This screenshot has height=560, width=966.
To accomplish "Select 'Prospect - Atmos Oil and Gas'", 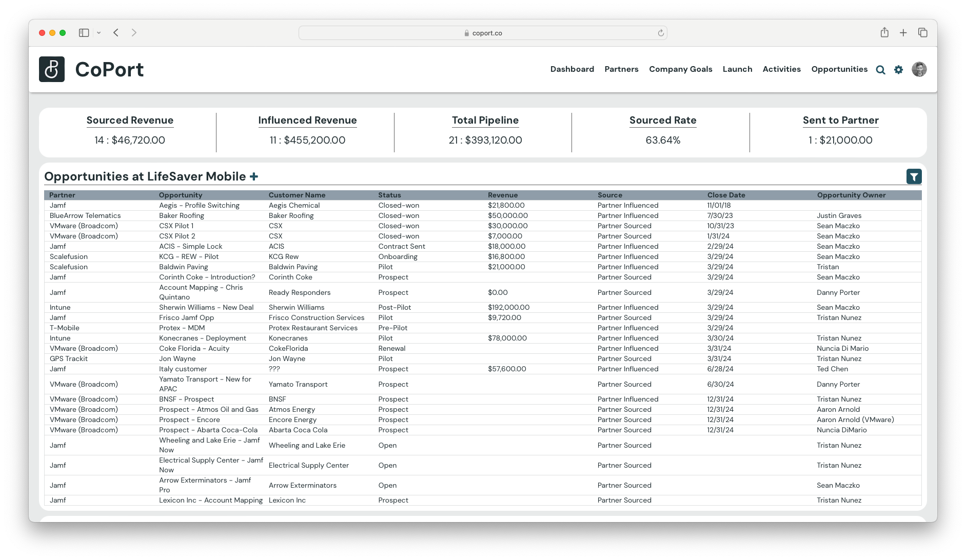I will [x=209, y=410].
